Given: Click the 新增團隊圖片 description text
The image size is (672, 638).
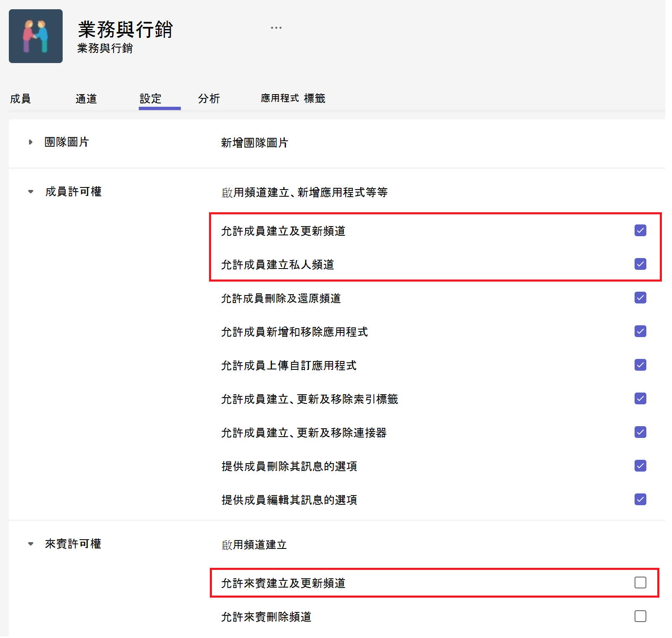Looking at the screenshot, I should [x=254, y=143].
